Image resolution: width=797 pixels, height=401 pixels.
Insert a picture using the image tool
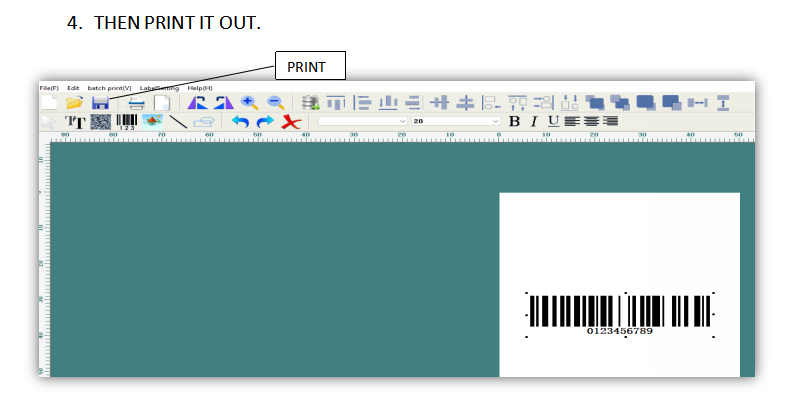pyautogui.click(x=152, y=121)
